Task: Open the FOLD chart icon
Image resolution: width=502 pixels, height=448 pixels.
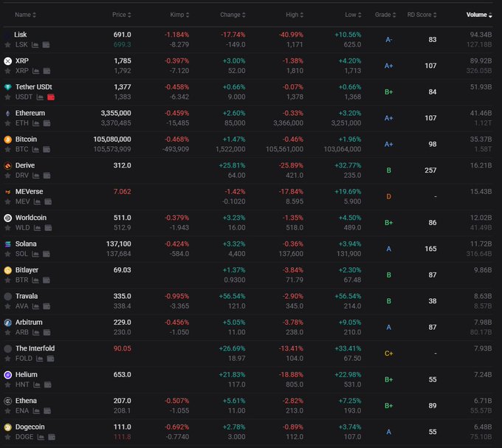Action: (x=40, y=359)
